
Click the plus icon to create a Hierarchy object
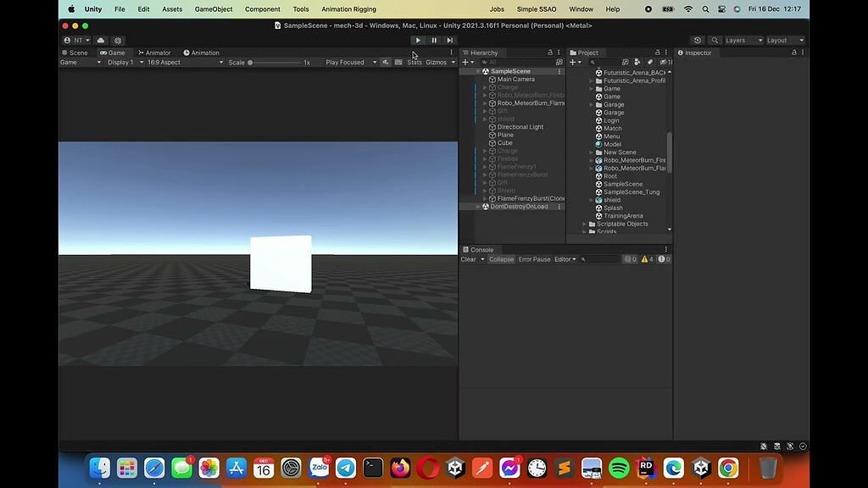(465, 62)
